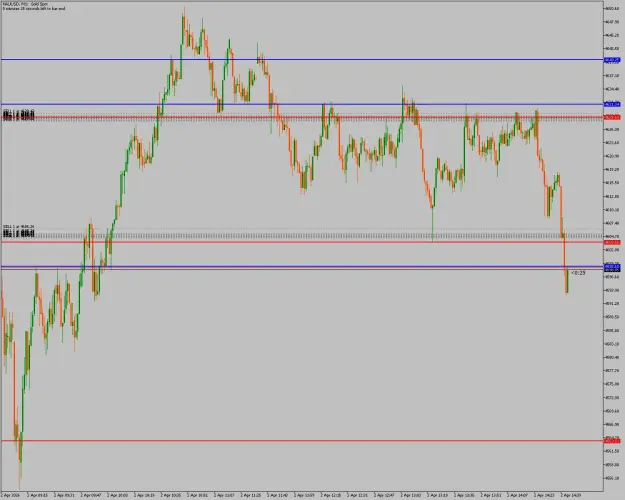The width and height of the screenshot is (625, 500).
Task: Click the 4620.90 price axis label
Action: click(613, 156)
